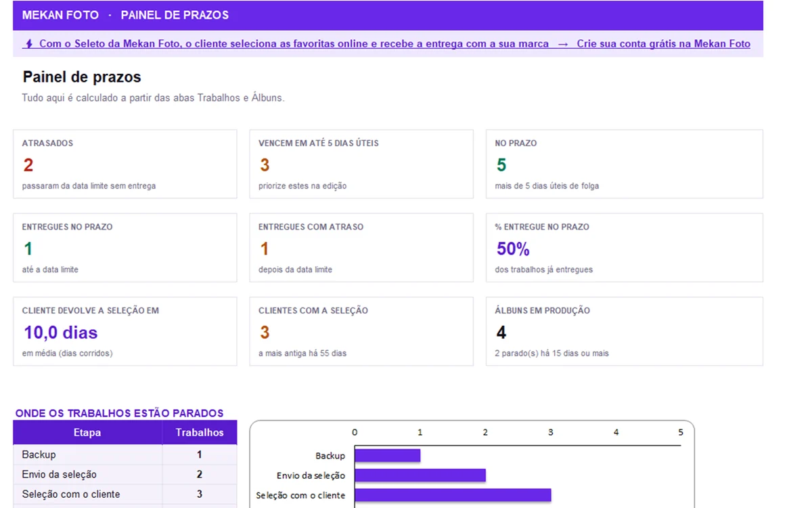This screenshot has width=812, height=508.
Task: Select the green value 5 under No prazo
Action: pos(501,165)
